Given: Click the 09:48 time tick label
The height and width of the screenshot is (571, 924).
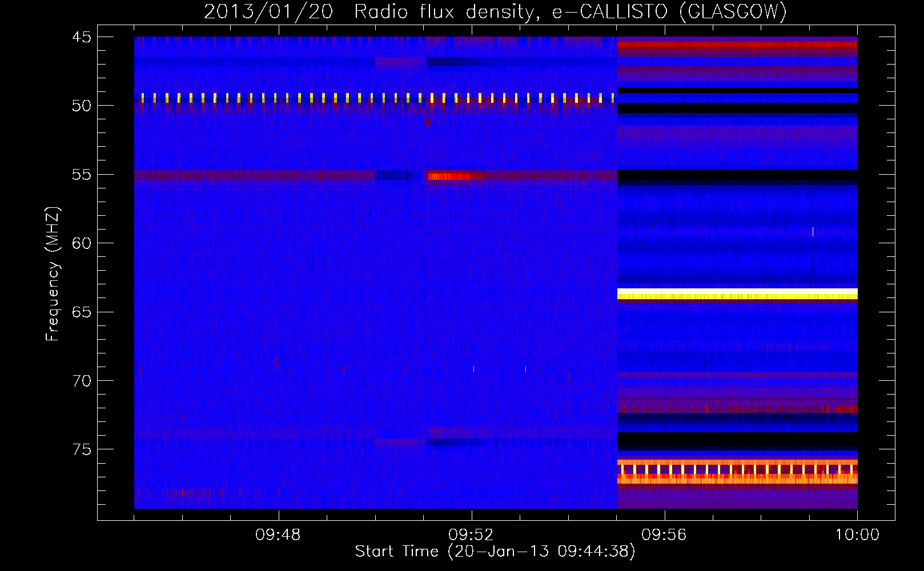Looking at the screenshot, I should click(278, 535).
